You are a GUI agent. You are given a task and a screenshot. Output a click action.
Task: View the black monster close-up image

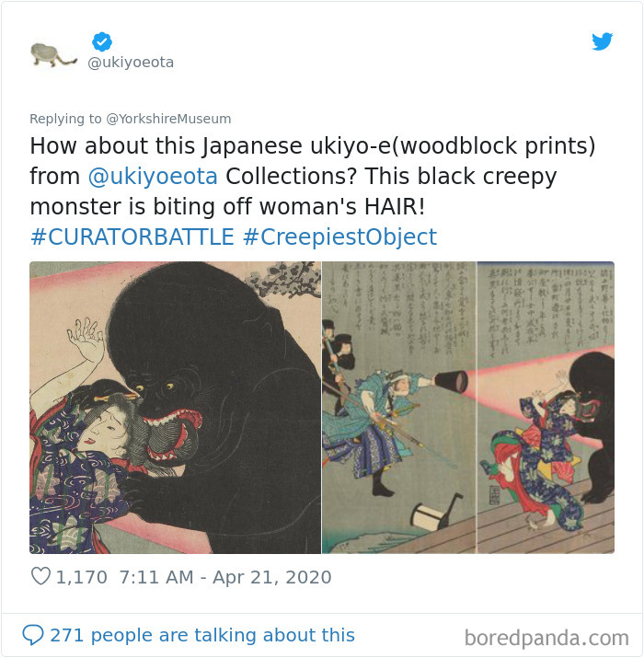pos(175,408)
